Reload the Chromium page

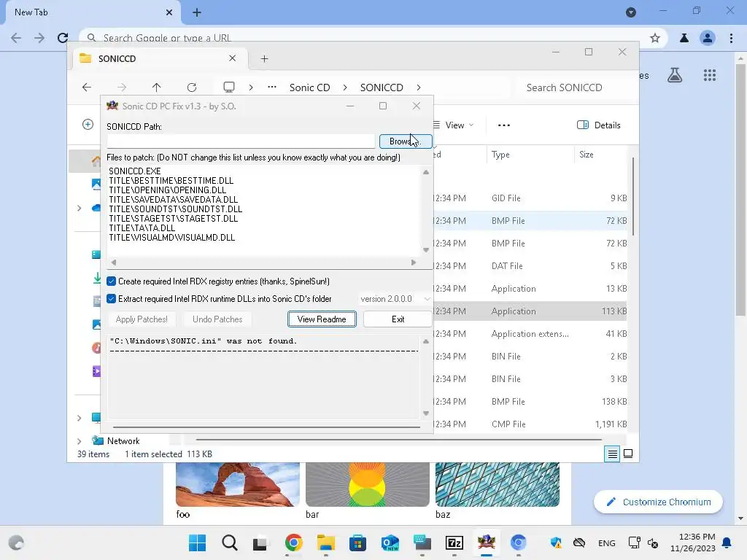pyautogui.click(x=63, y=38)
